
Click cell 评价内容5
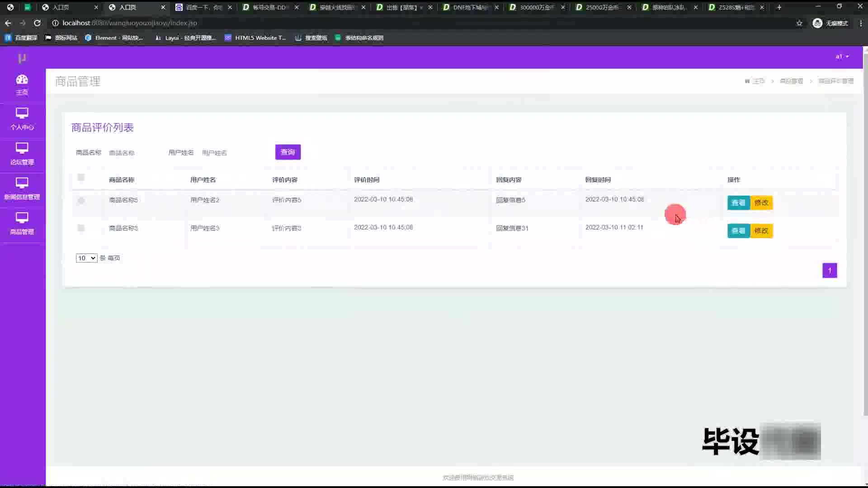coord(287,200)
